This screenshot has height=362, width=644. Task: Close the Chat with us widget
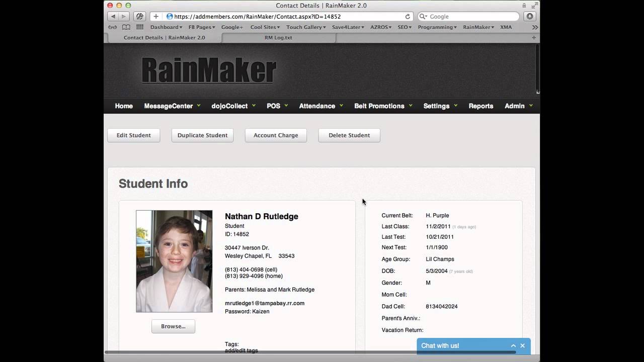[x=522, y=345]
